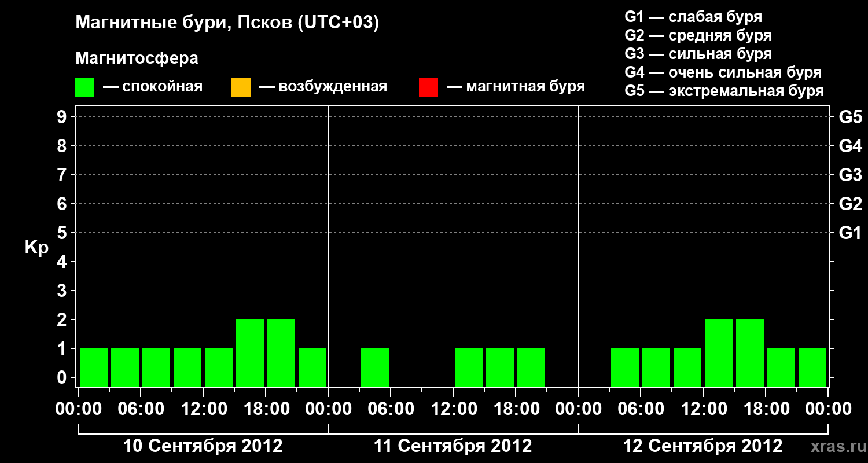This screenshot has height=463, width=868.
Task: Click the '12 Сентября 2012' date label
Action: [703, 446]
